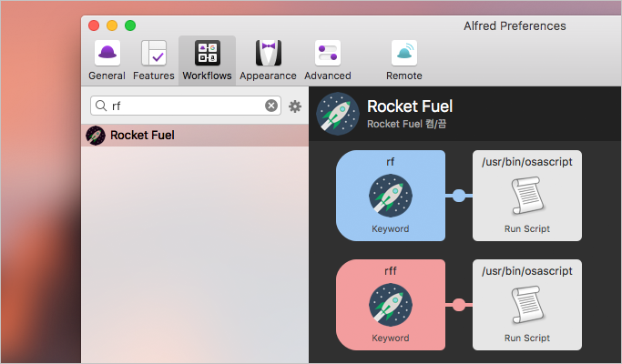Viewport: 622px width, 364px height.
Task: Zoom the Alfred Preferences window
Action: tap(130, 25)
